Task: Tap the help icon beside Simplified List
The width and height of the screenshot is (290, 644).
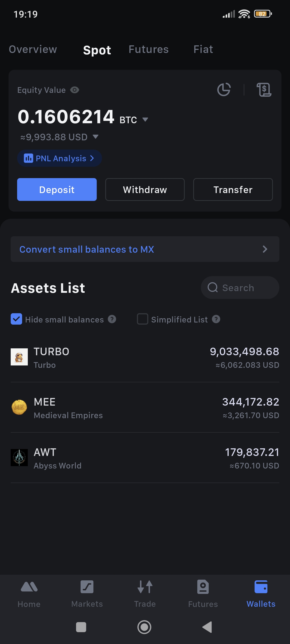Action: (x=216, y=319)
